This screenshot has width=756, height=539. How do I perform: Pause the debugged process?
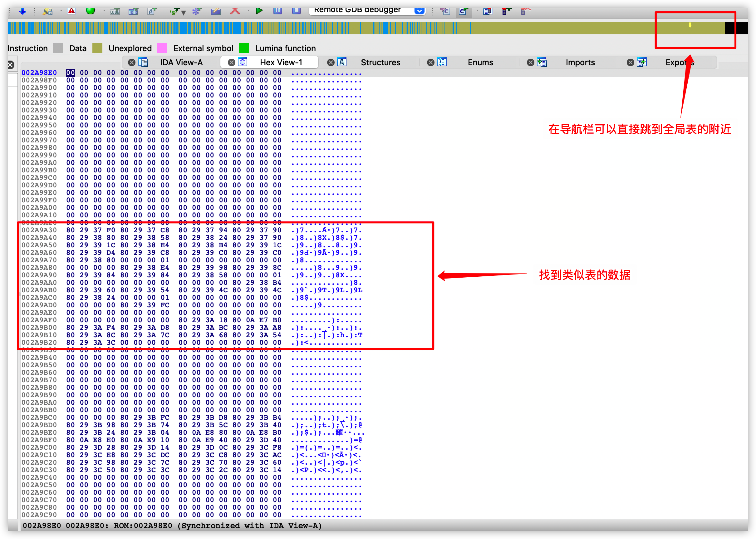(278, 11)
